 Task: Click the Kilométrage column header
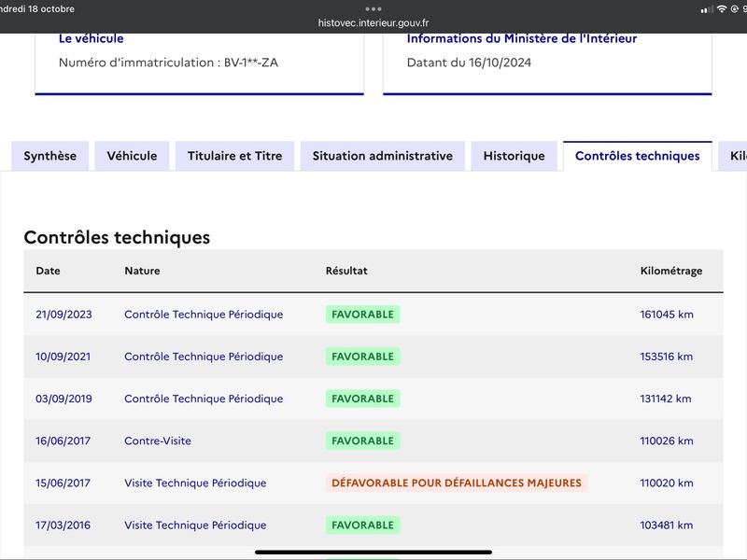click(670, 271)
